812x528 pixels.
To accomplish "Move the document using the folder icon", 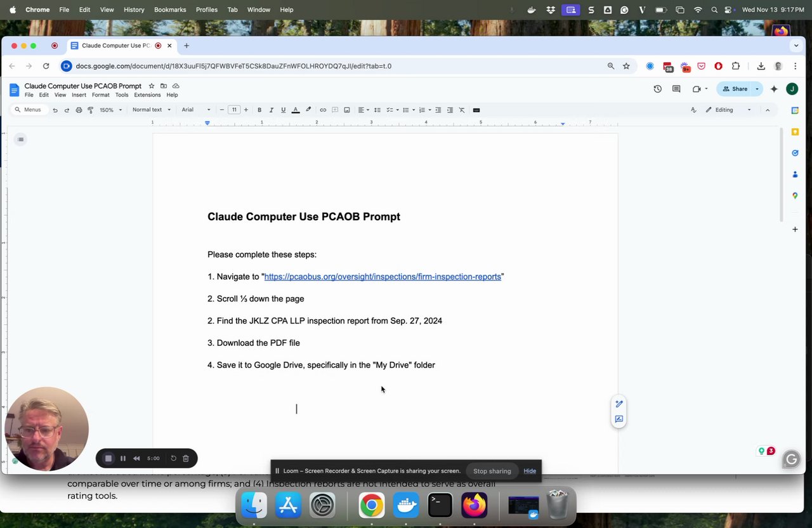I will [x=164, y=86].
